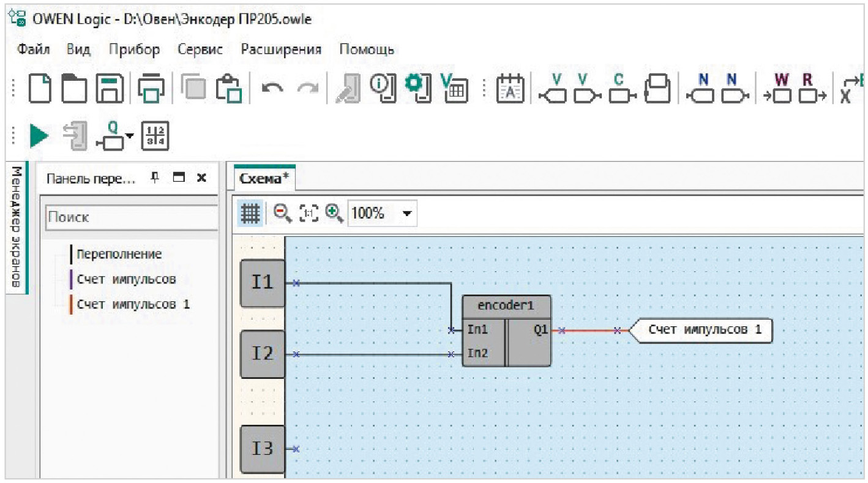
Task: Click the zoom out magnifier icon
Action: click(x=282, y=213)
